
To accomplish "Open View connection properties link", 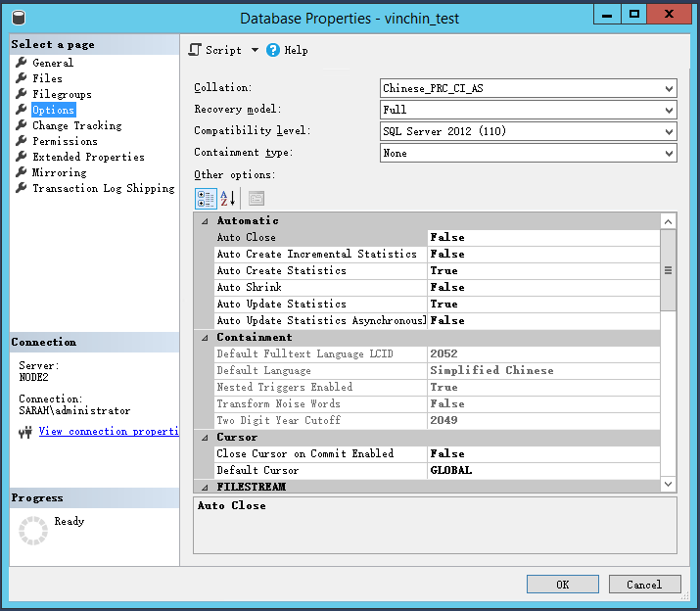I will (x=109, y=432).
